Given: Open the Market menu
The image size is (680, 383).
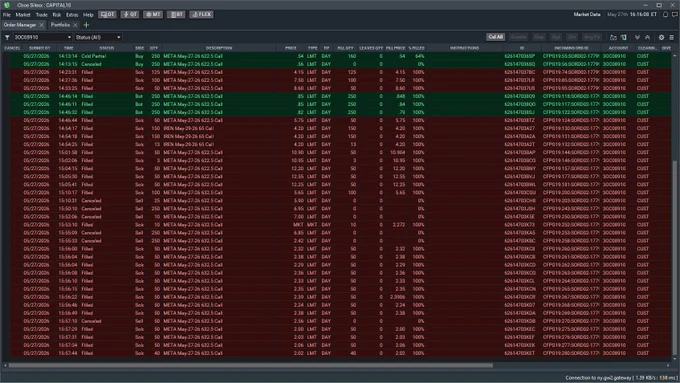Looking at the screenshot, I should click(x=23, y=15).
